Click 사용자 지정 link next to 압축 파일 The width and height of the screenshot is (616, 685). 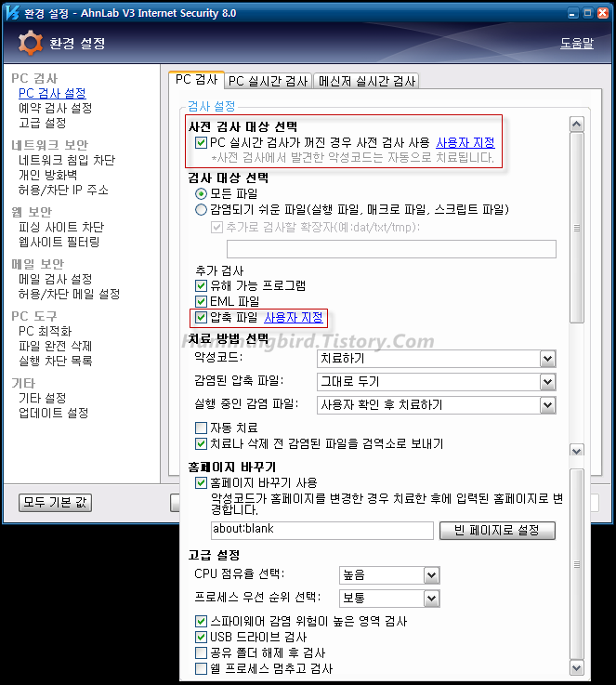point(294,318)
